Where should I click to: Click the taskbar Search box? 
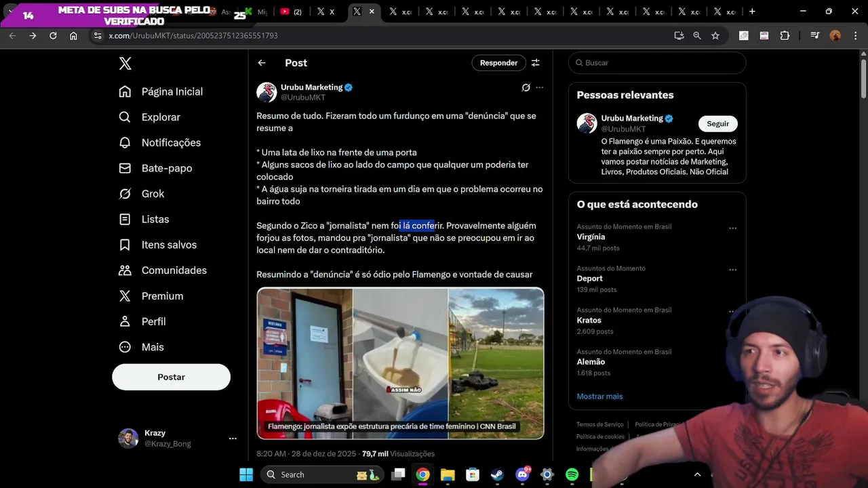click(323, 474)
